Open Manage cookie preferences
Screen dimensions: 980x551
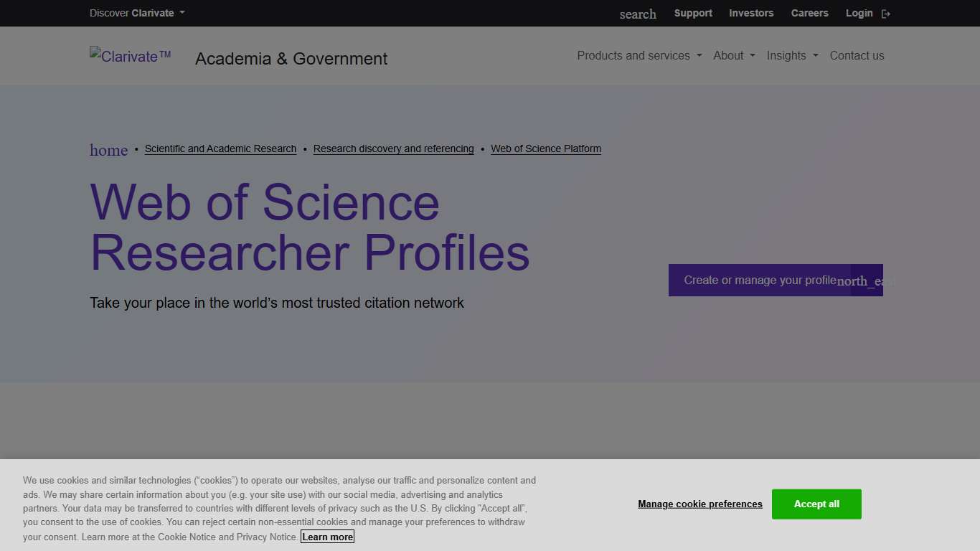pos(700,504)
